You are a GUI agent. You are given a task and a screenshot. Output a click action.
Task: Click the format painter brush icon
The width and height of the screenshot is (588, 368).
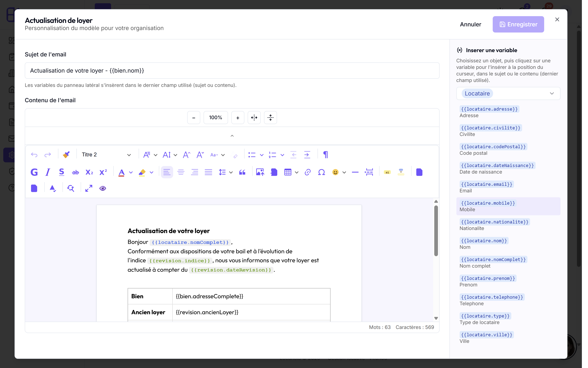coord(66,155)
